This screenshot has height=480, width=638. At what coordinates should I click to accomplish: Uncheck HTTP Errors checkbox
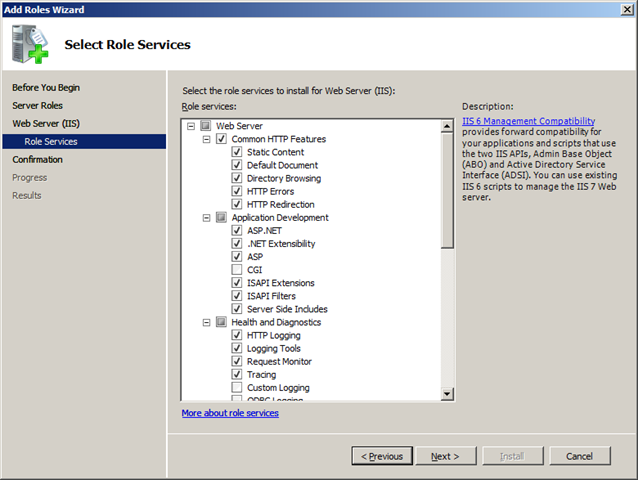[x=237, y=191]
